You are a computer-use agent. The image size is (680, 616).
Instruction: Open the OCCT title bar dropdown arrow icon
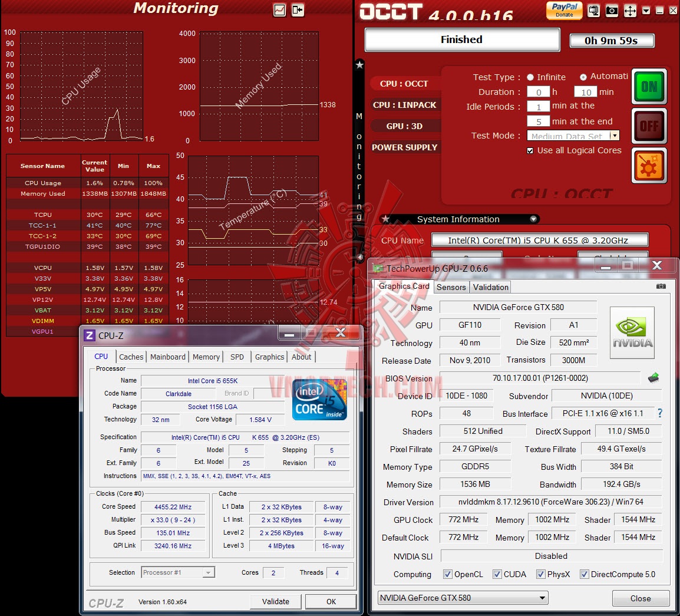pos(646,11)
